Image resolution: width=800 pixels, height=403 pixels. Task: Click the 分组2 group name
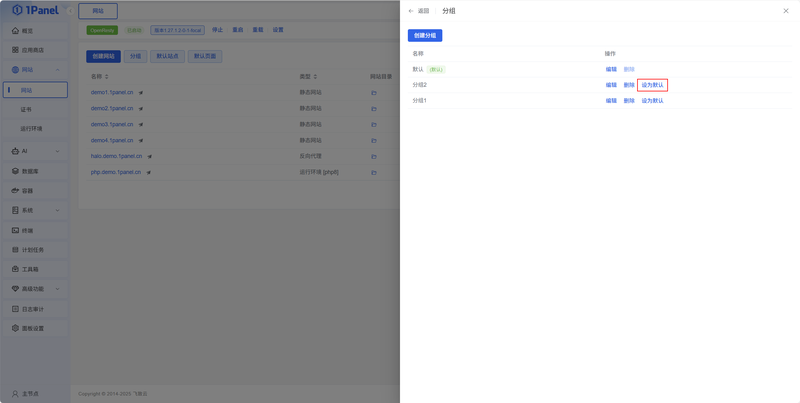click(419, 85)
